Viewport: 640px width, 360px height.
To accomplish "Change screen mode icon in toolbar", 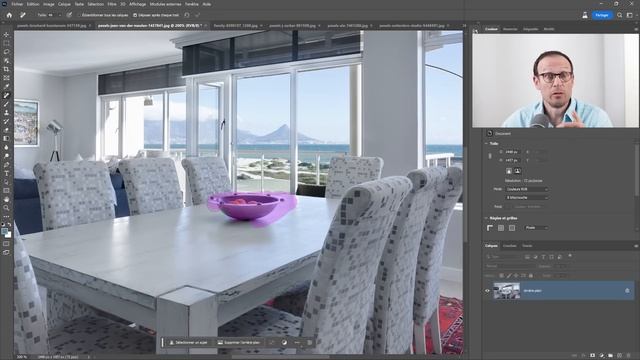I will [x=6, y=253].
